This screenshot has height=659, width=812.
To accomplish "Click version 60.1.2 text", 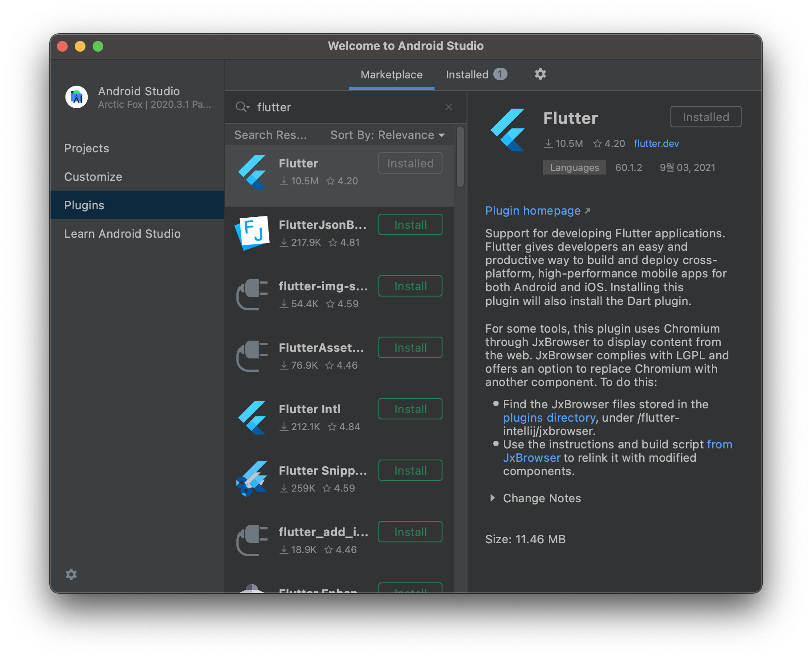I will [x=629, y=167].
